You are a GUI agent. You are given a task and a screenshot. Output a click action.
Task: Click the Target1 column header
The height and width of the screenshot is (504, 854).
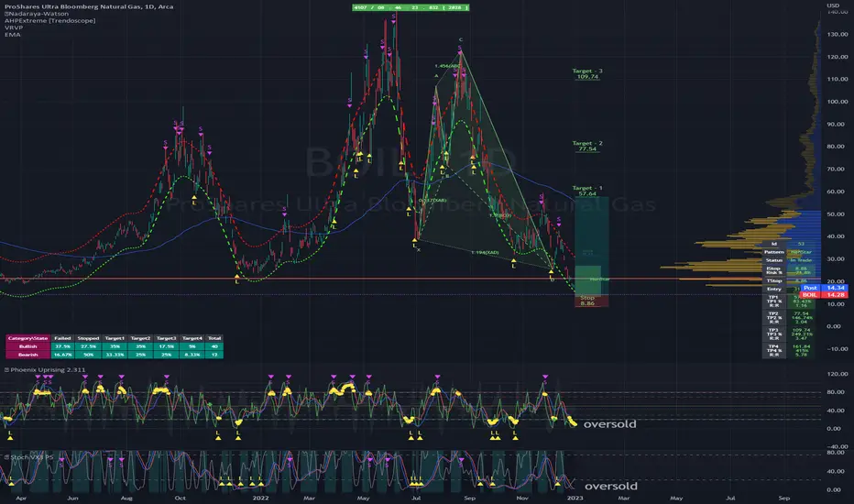pyautogui.click(x=115, y=338)
